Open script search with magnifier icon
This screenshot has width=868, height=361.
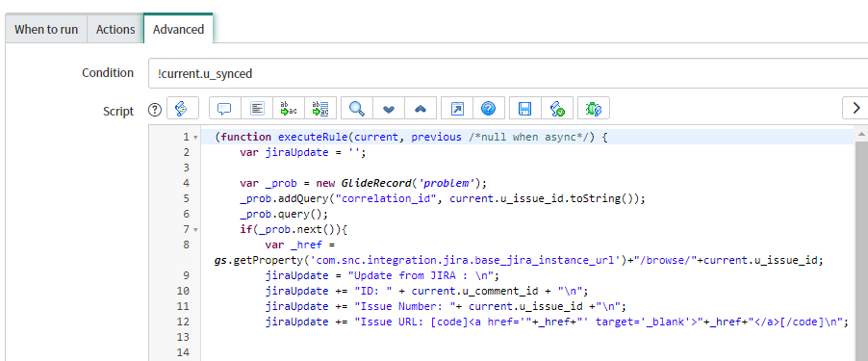coord(357,108)
